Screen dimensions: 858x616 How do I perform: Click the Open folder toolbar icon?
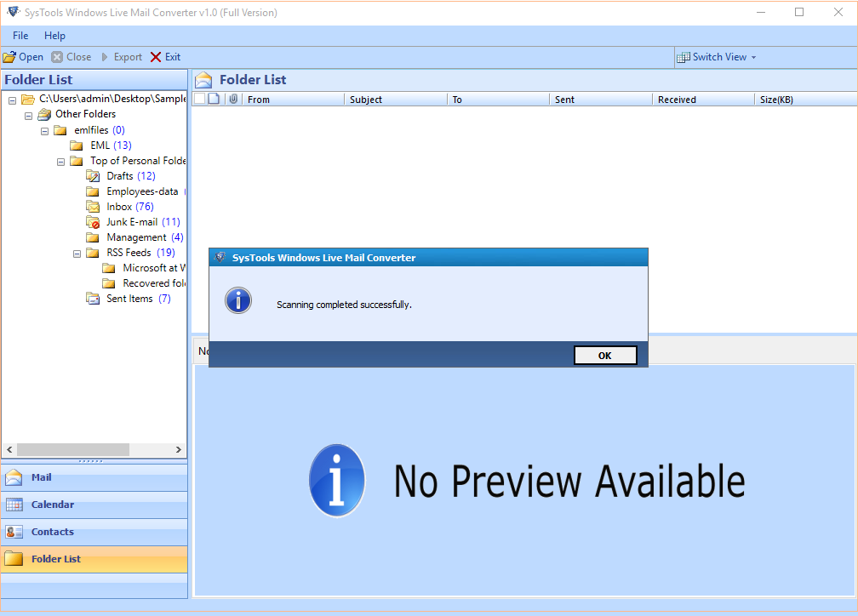click(9, 57)
